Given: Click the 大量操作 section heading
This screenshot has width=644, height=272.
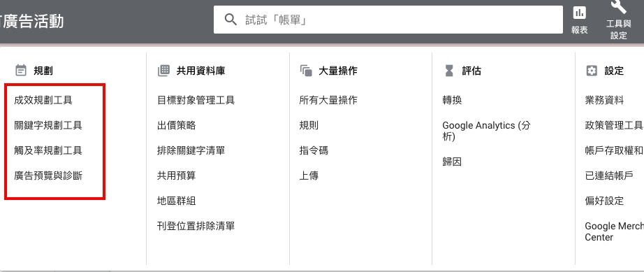Looking at the screenshot, I should (x=338, y=71).
